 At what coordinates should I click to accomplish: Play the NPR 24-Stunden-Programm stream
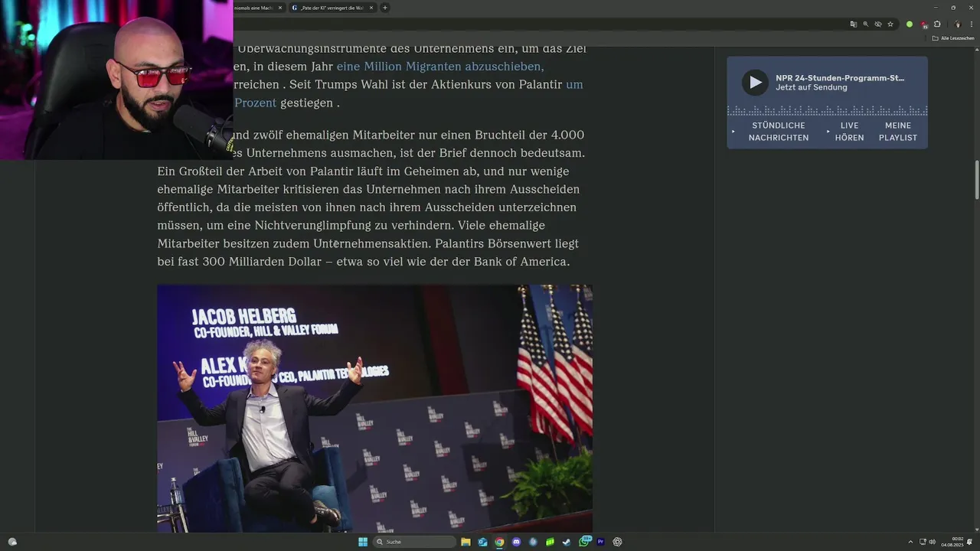coord(755,82)
